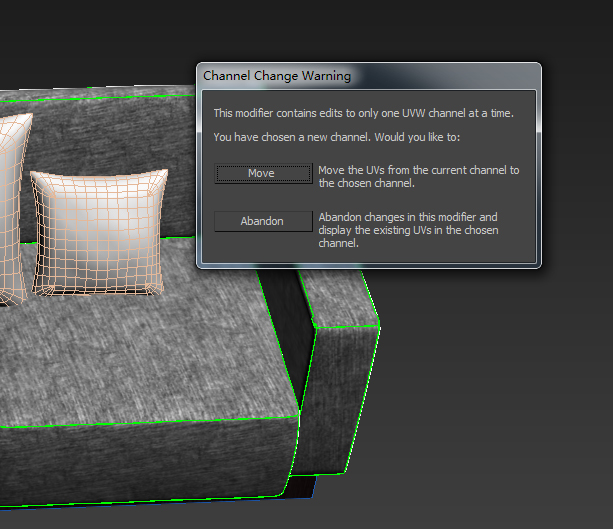This screenshot has width=613, height=529.
Task: Select the square pillow on the sofa
Action: click(99, 233)
